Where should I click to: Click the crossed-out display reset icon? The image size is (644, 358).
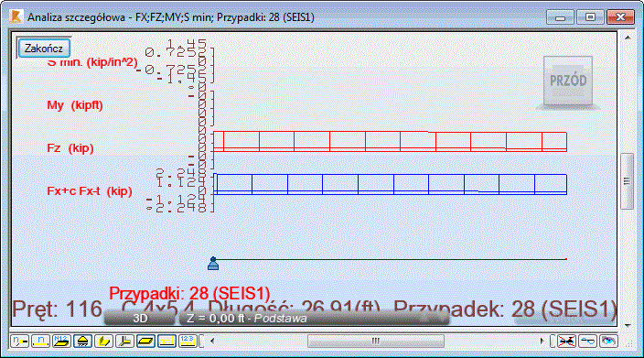pos(566,342)
